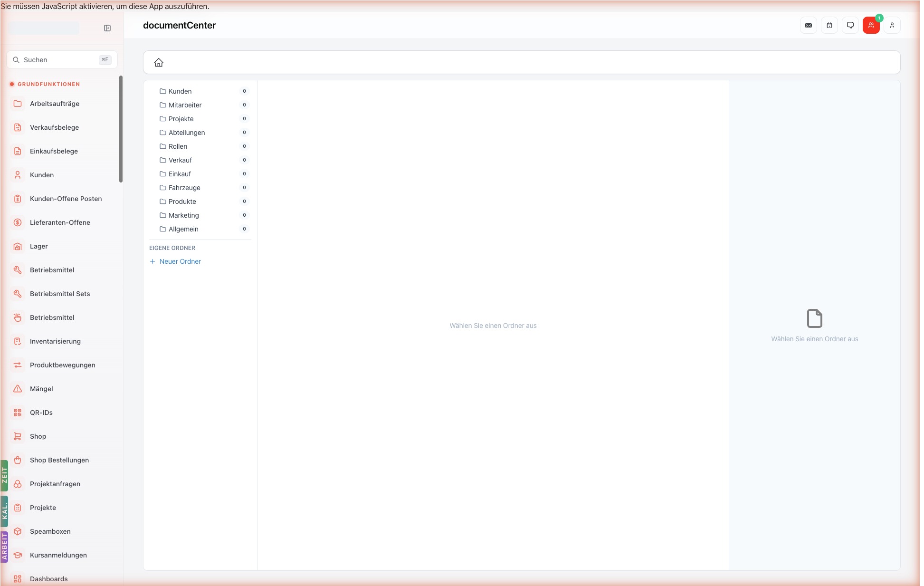Click the QR-IDs qr code icon

[x=18, y=413]
